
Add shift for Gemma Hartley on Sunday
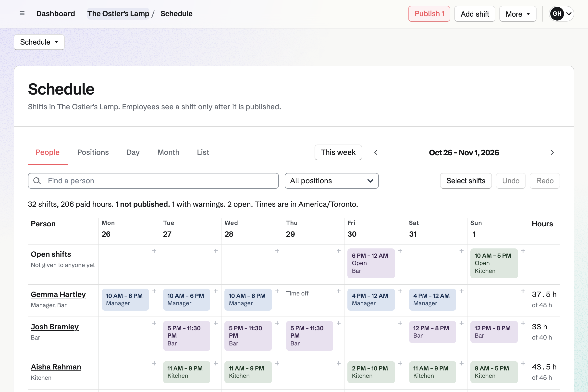point(523,291)
